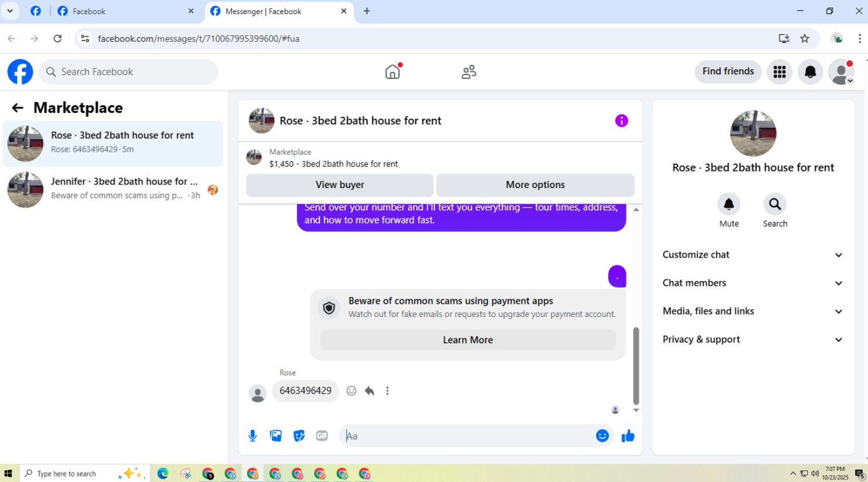Open Jennifer 3bed 2bath conversation

[x=113, y=189]
